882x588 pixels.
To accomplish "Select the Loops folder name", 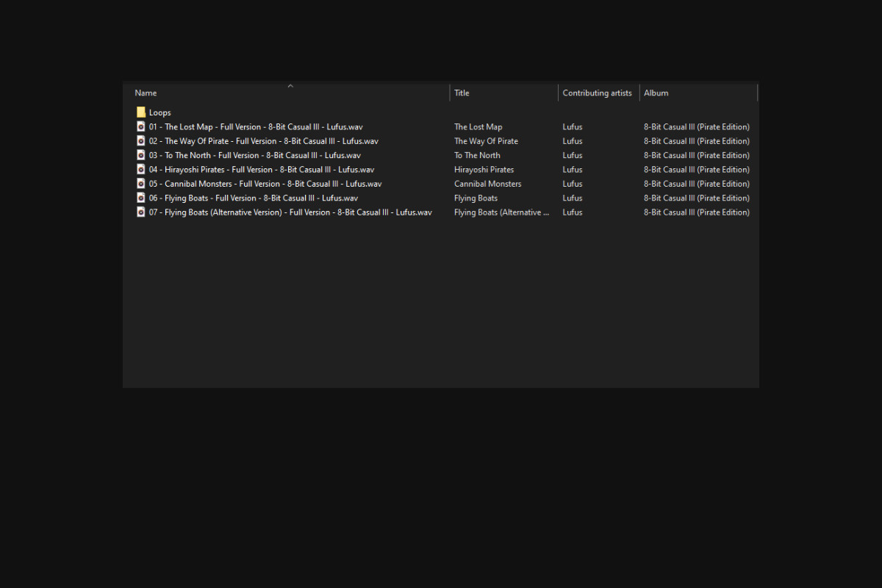I will (159, 112).
